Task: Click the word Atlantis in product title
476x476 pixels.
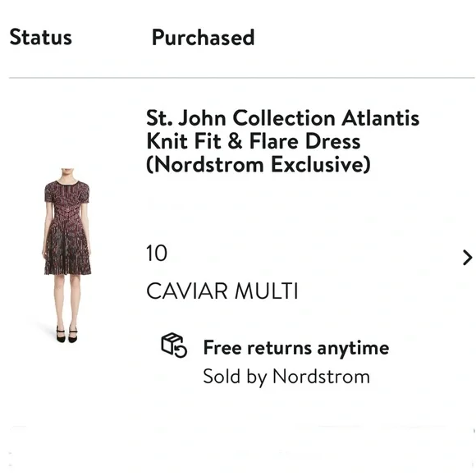Action: pos(380,118)
